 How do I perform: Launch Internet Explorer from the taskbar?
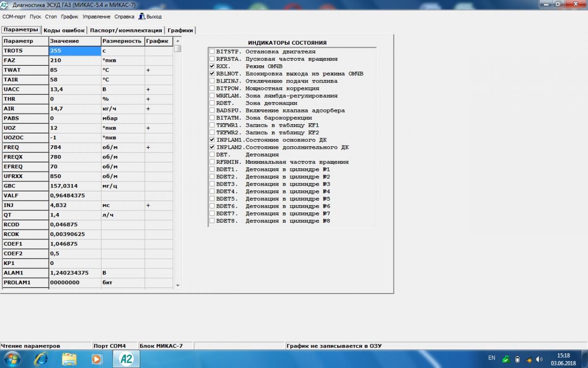pyautogui.click(x=41, y=359)
